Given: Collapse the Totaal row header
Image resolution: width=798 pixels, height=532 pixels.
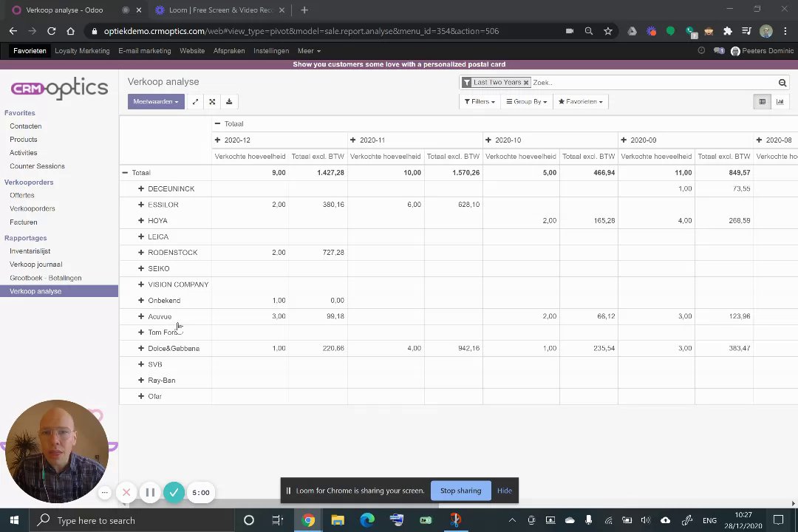Looking at the screenshot, I should (x=125, y=173).
